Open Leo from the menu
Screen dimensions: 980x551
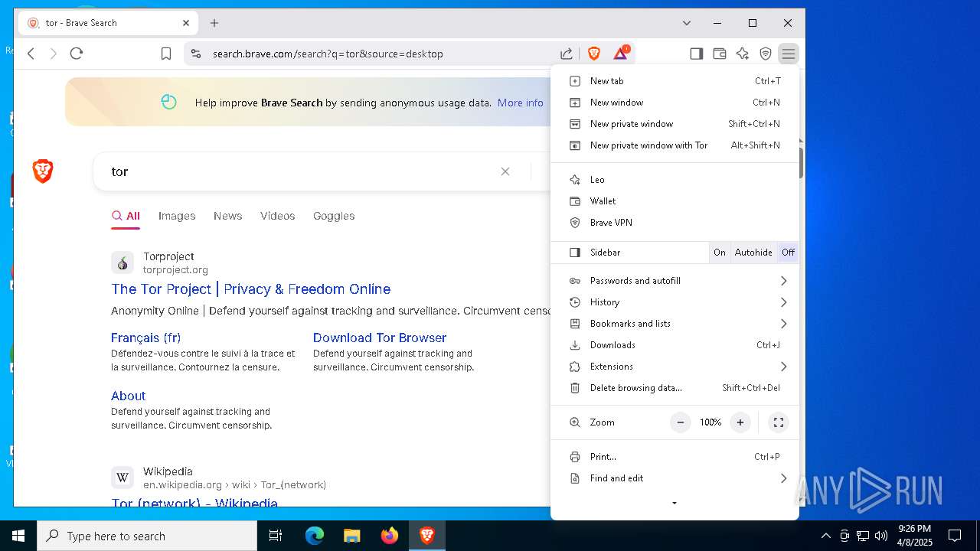[675, 180]
